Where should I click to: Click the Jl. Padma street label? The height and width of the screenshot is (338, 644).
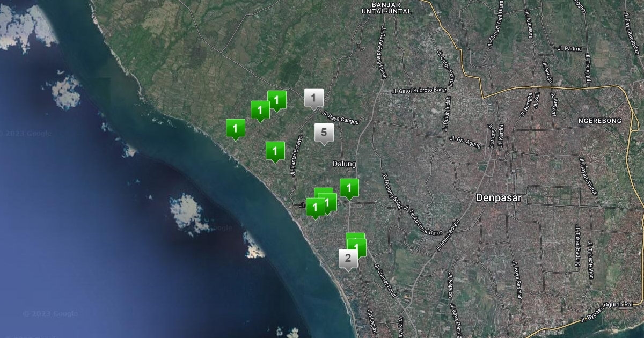[x=569, y=48]
